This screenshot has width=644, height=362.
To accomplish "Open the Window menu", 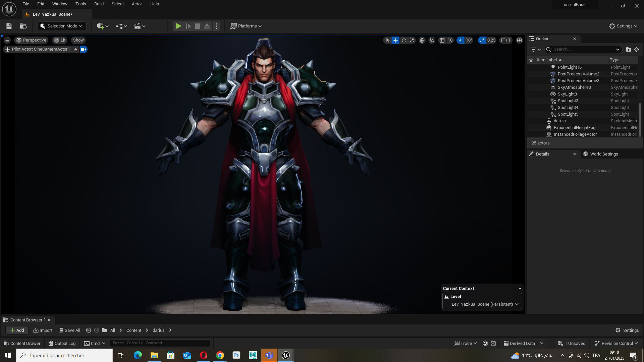I will pos(60,4).
